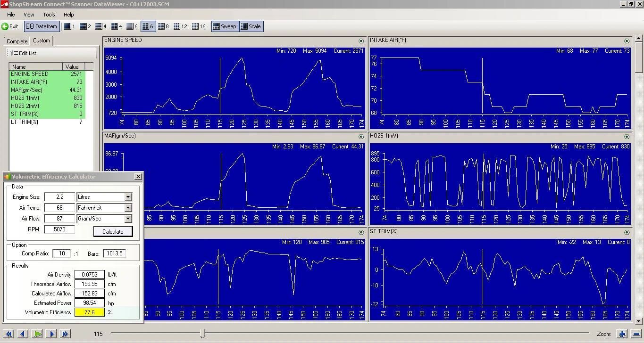Skip to last frame with fast-forward button
This screenshot has width=644, height=343.
pos(65,334)
